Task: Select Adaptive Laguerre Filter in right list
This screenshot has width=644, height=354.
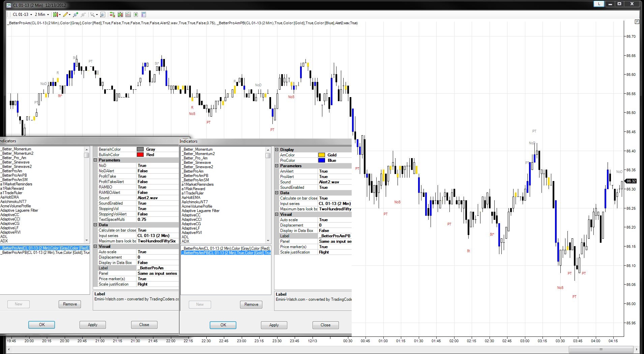Action: [x=201, y=211]
